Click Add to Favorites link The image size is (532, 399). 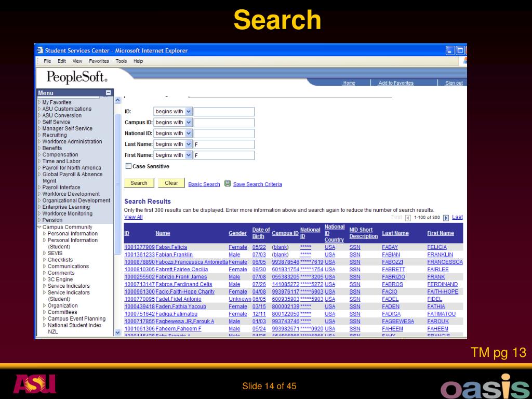click(x=396, y=83)
